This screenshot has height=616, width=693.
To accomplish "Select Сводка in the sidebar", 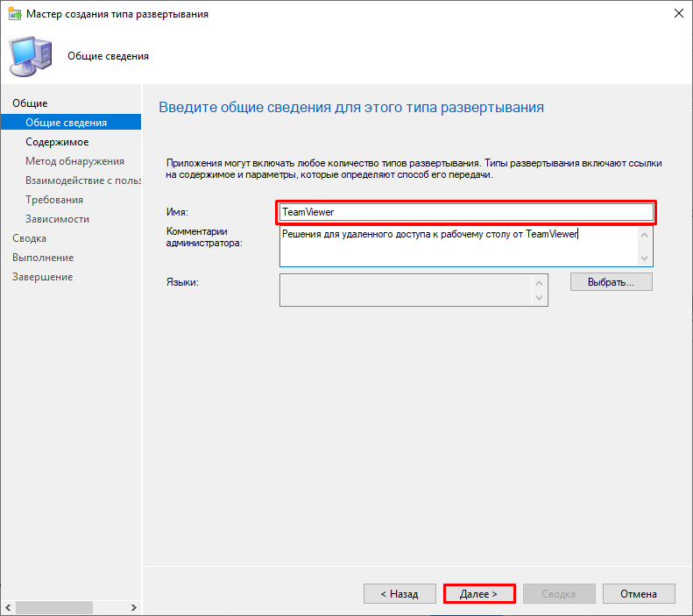I will tap(29, 238).
